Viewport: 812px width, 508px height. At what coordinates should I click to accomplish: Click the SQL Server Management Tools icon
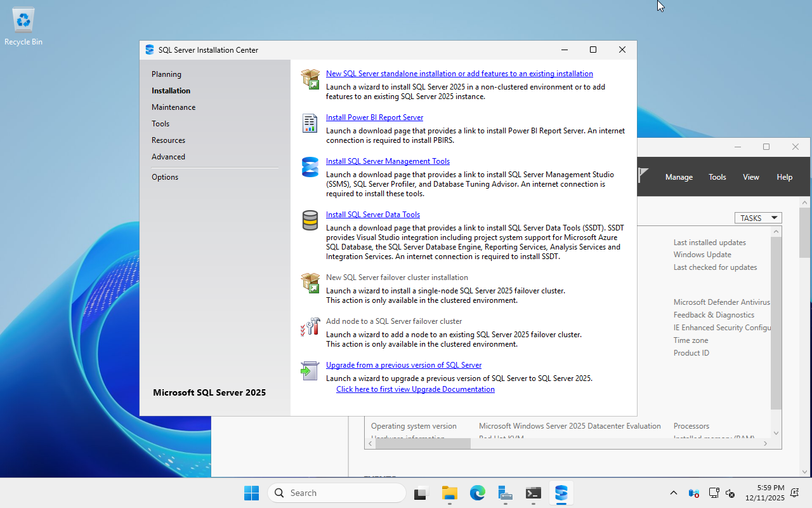point(310,167)
